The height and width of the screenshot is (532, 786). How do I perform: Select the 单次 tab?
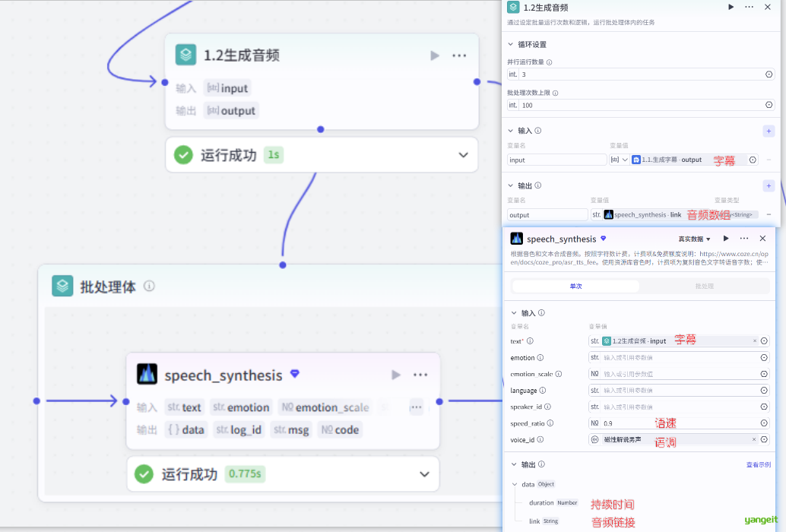pyautogui.click(x=576, y=287)
